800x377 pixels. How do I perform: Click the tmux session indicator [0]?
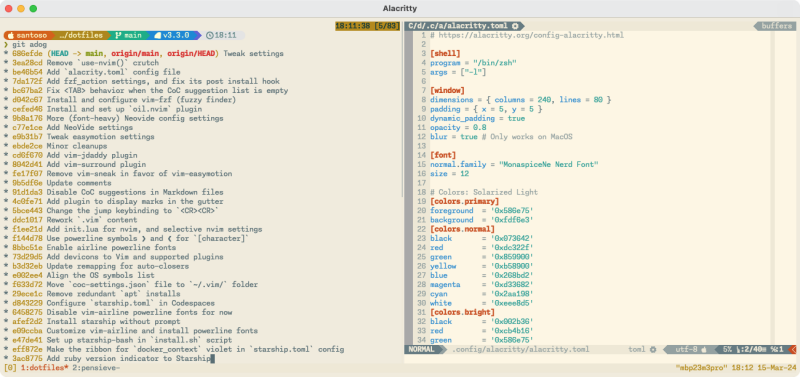coord(10,368)
